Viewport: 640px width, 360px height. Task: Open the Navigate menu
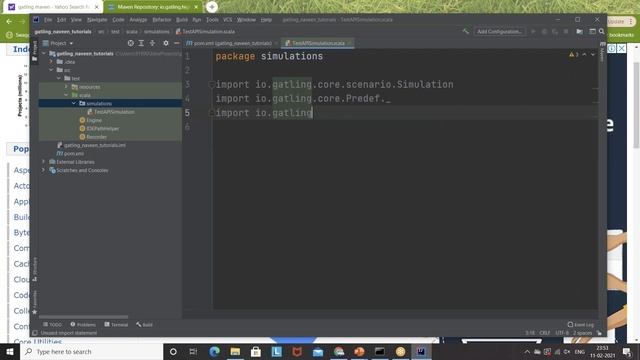tap(97, 20)
